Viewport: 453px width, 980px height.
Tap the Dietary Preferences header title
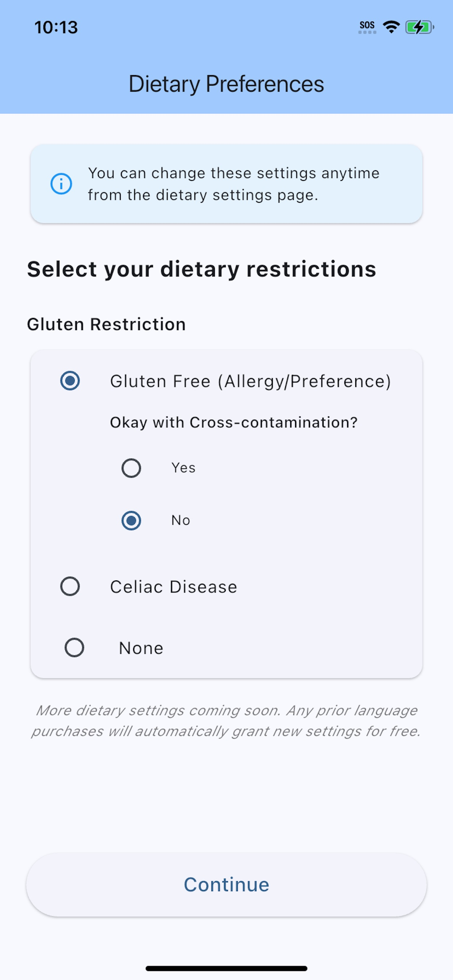coord(226,84)
